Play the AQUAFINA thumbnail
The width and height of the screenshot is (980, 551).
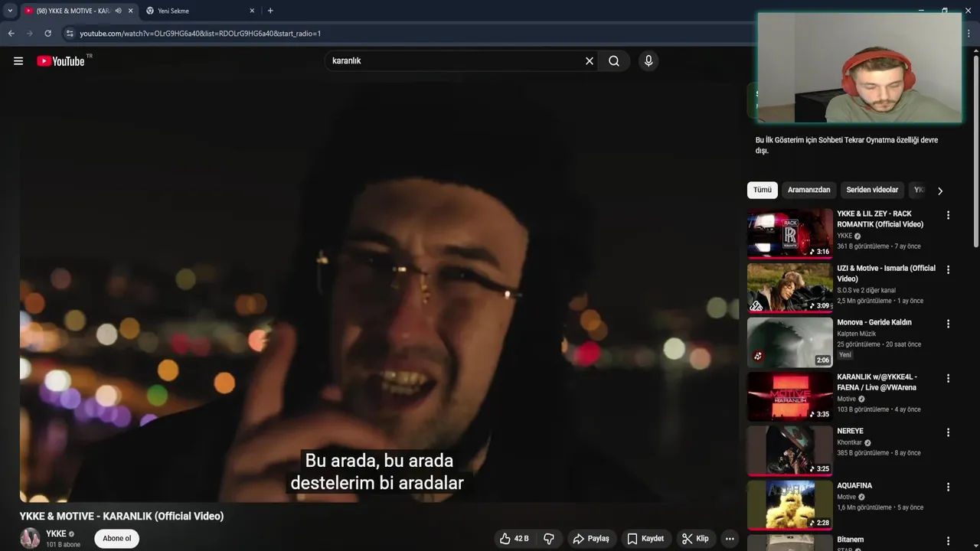(x=789, y=504)
